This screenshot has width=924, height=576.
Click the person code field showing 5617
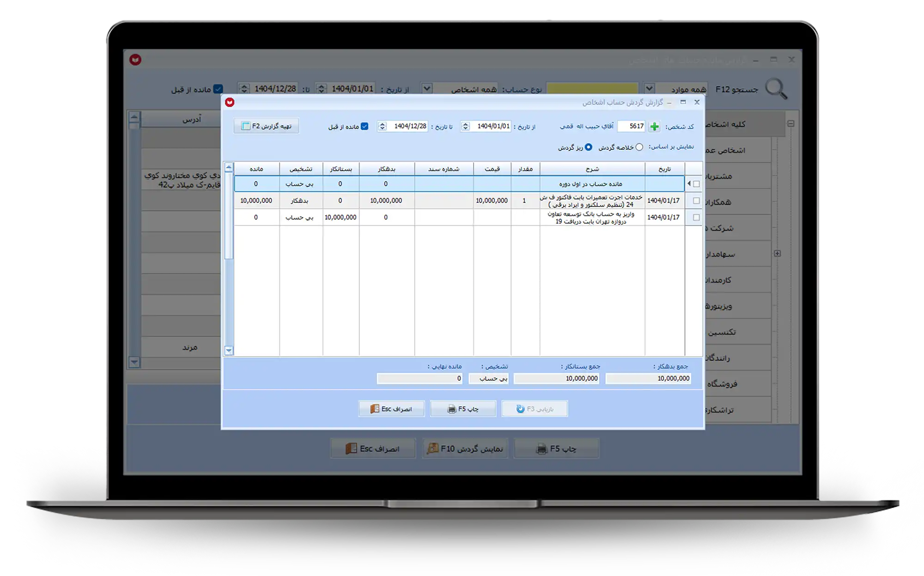pyautogui.click(x=631, y=126)
